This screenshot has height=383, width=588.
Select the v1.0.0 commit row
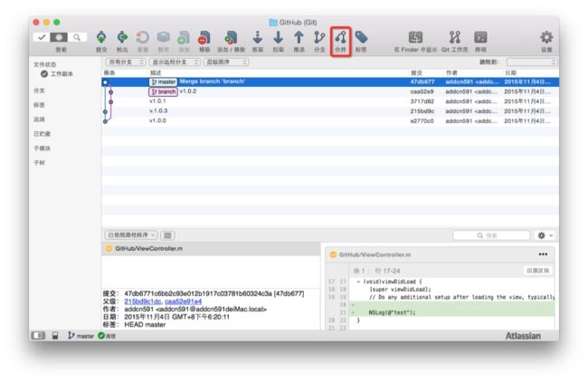coord(330,121)
